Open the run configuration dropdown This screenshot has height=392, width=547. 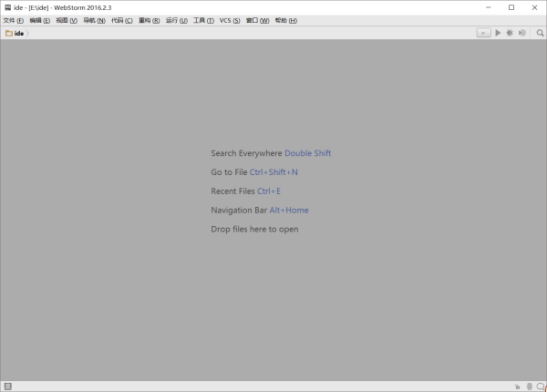[483, 33]
